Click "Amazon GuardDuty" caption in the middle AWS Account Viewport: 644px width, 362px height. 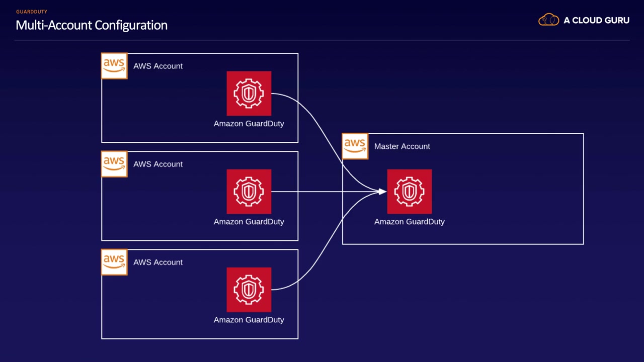(249, 222)
